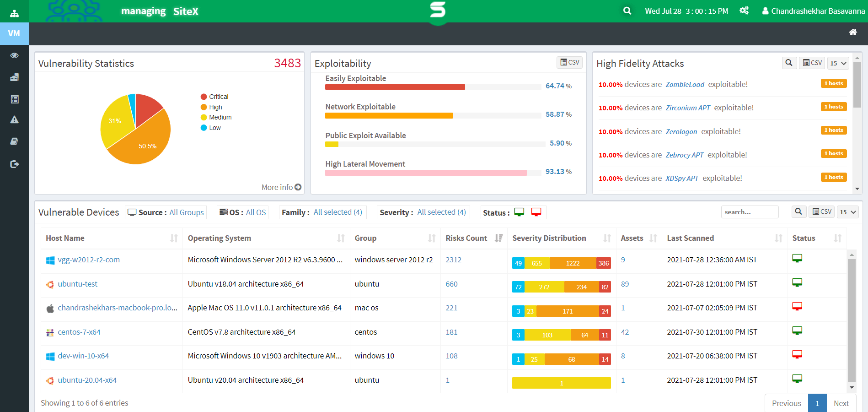Viewport: 868px width, 412px height.
Task: Click status monitor icon for centos-7-x64
Action: click(x=797, y=331)
